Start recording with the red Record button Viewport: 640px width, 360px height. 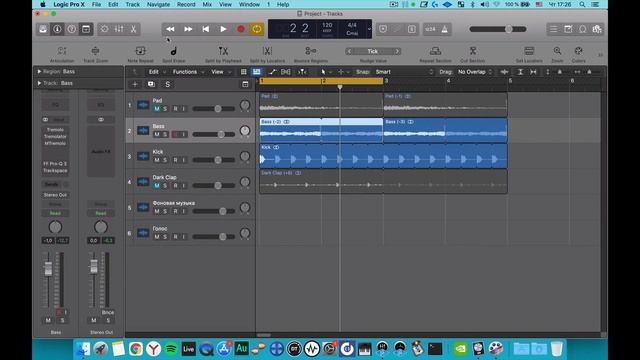tap(241, 29)
